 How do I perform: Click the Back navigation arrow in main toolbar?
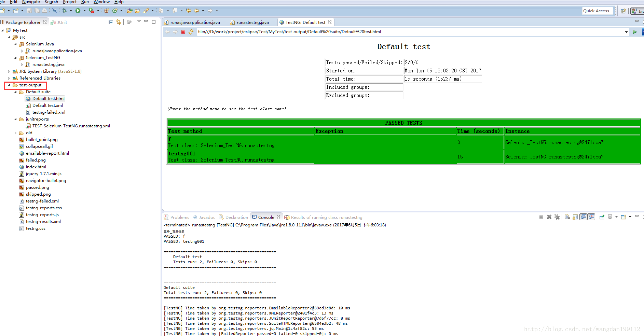coord(196,11)
